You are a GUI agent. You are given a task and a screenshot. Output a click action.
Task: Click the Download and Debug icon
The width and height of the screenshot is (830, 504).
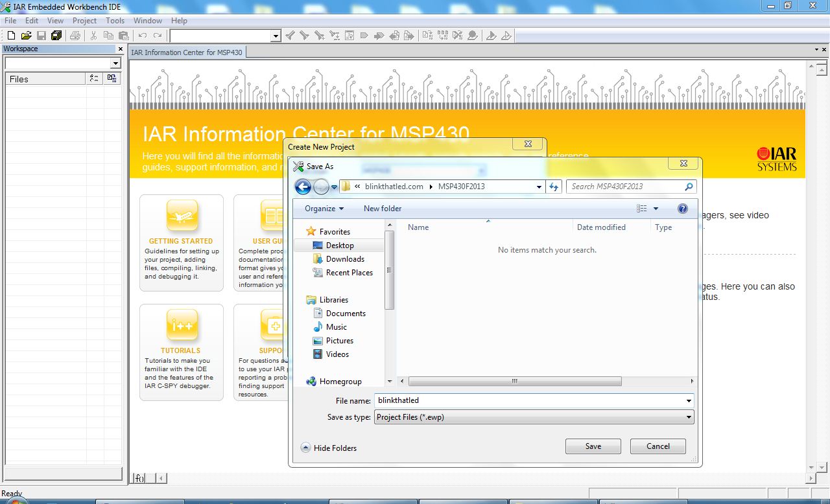click(x=492, y=36)
